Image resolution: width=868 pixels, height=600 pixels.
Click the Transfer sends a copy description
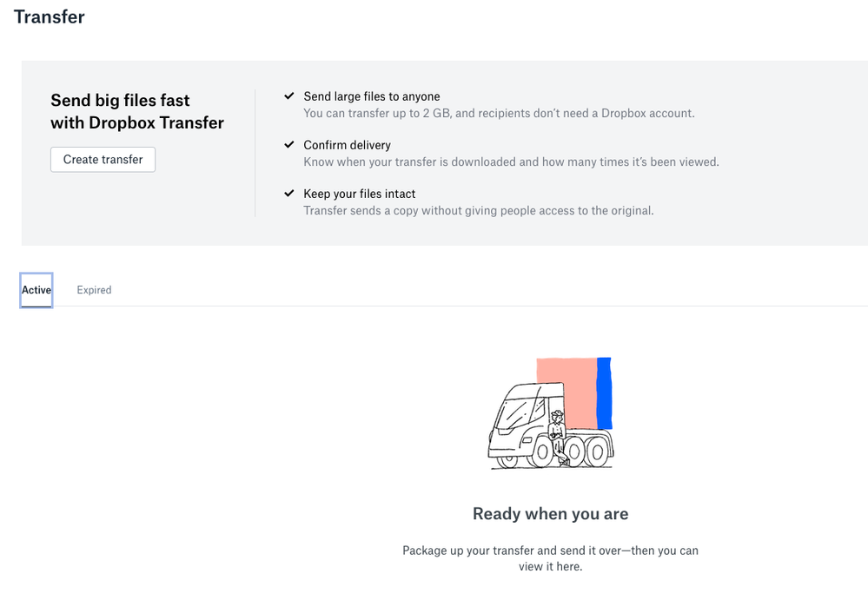coord(478,210)
